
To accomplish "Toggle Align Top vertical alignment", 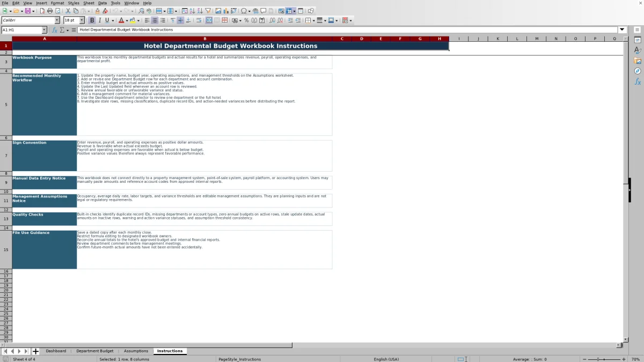I will pos(173,20).
